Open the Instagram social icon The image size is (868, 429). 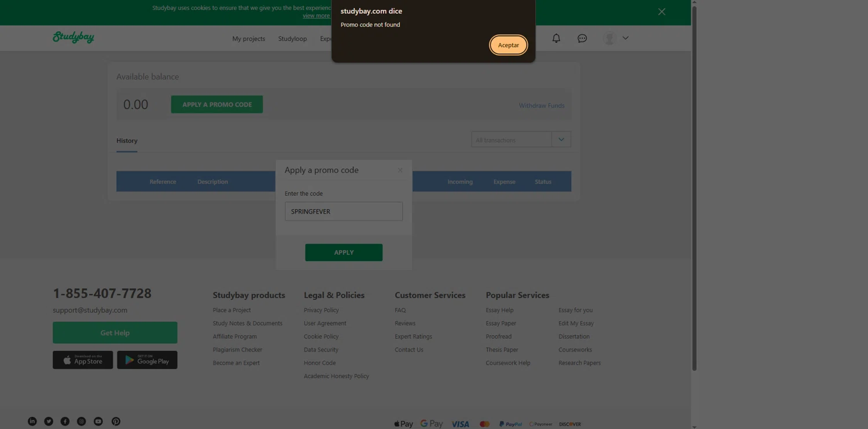[x=82, y=421]
